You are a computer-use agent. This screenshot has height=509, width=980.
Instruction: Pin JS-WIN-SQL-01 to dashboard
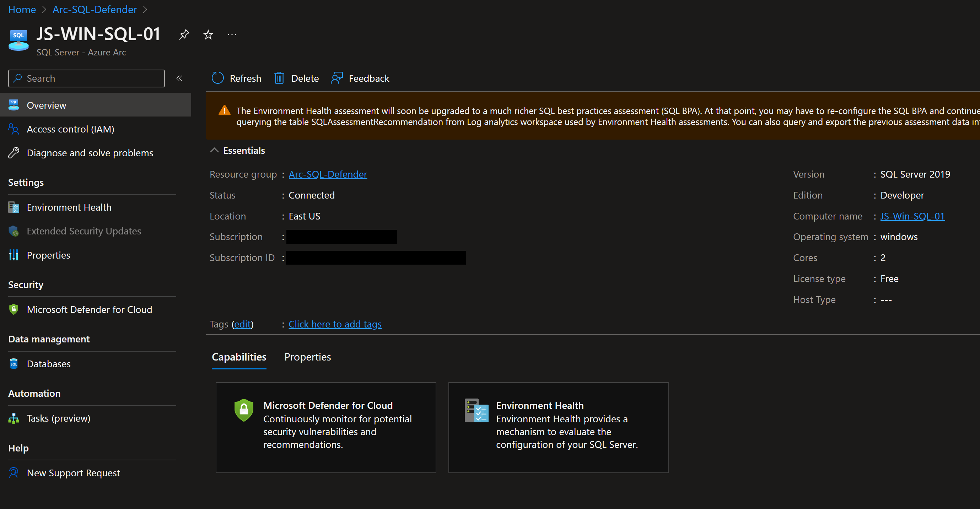(184, 34)
